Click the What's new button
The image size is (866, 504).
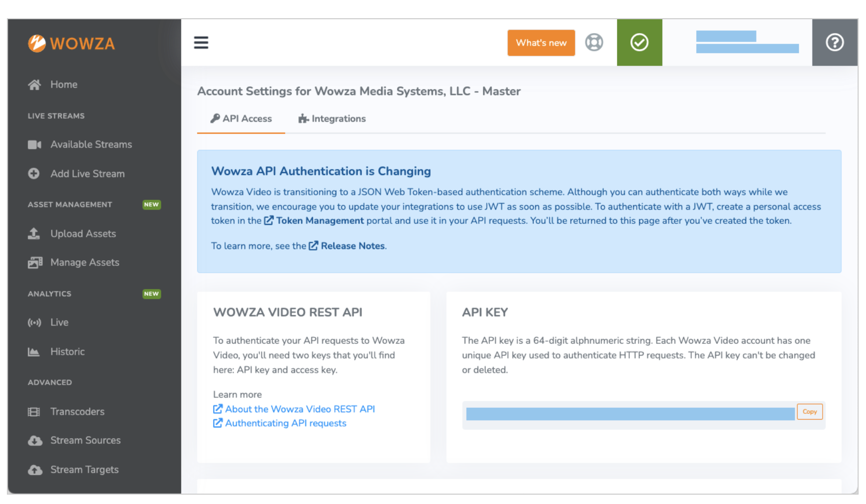tap(541, 43)
